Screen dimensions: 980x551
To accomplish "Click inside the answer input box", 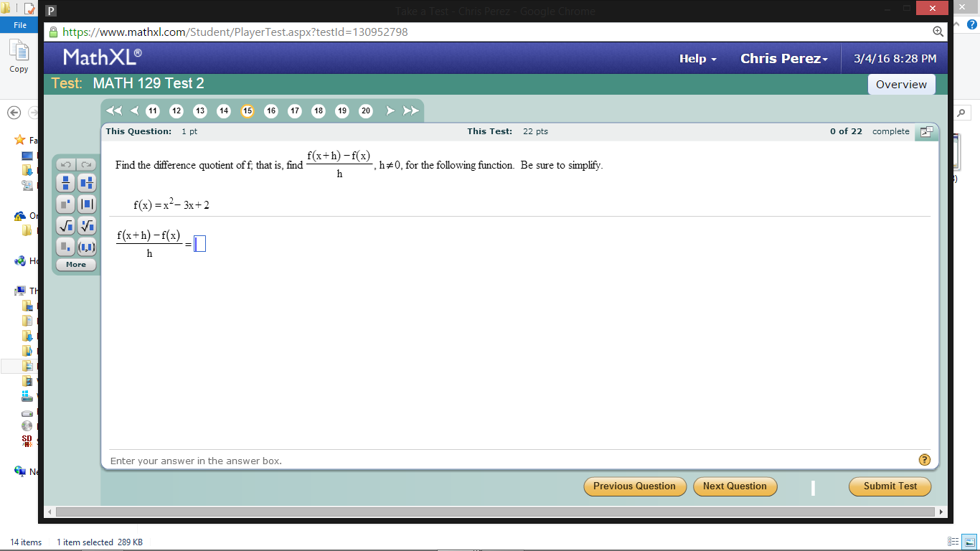I will (x=199, y=243).
